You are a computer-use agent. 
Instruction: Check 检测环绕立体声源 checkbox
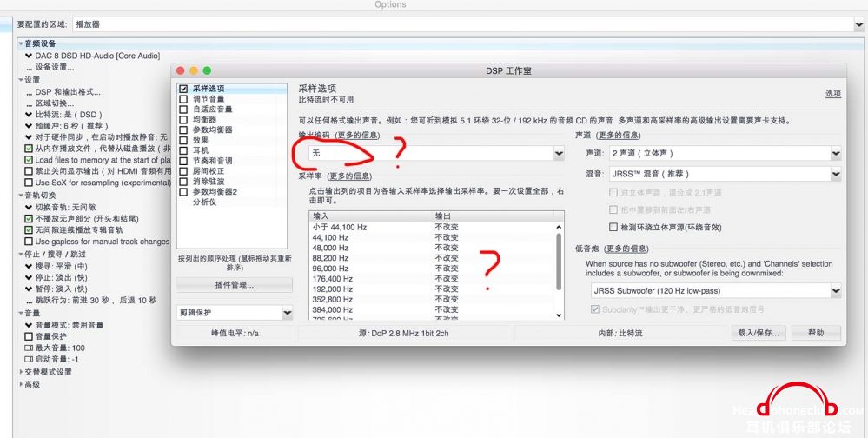[x=613, y=227]
